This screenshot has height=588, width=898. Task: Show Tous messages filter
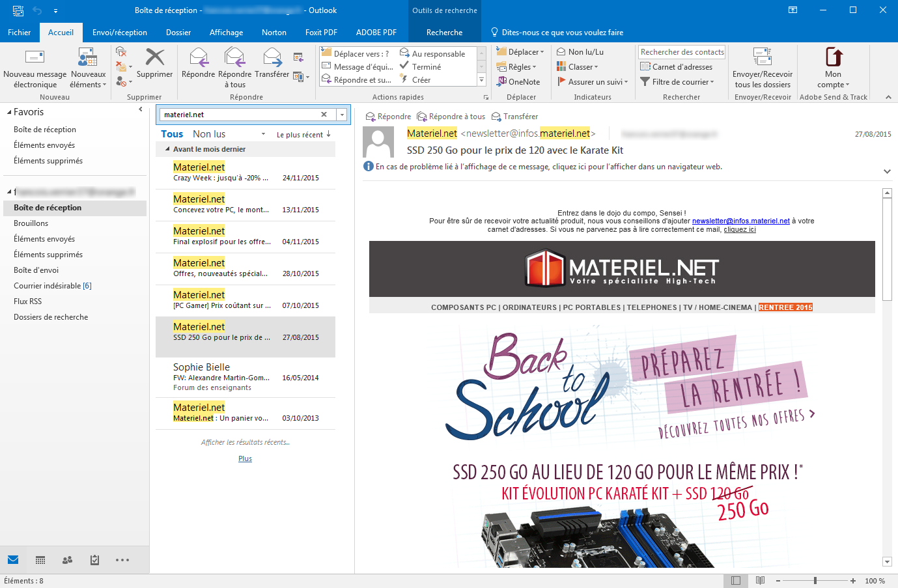(x=172, y=134)
